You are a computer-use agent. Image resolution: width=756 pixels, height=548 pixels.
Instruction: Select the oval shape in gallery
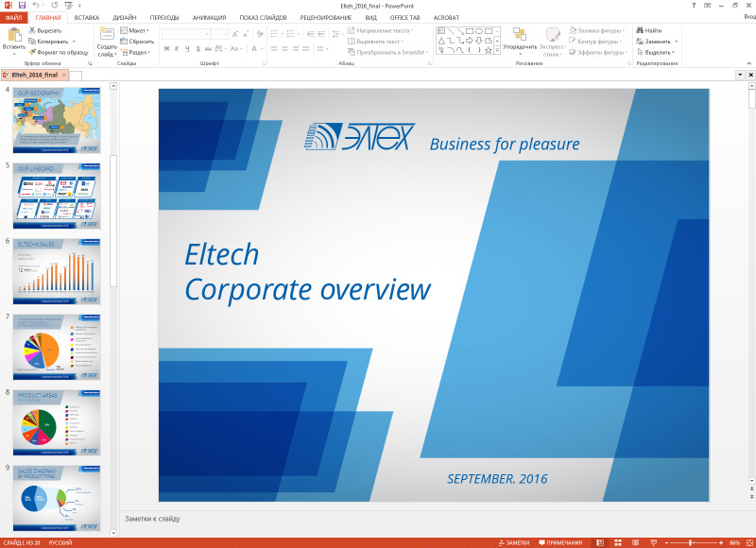coord(479,31)
